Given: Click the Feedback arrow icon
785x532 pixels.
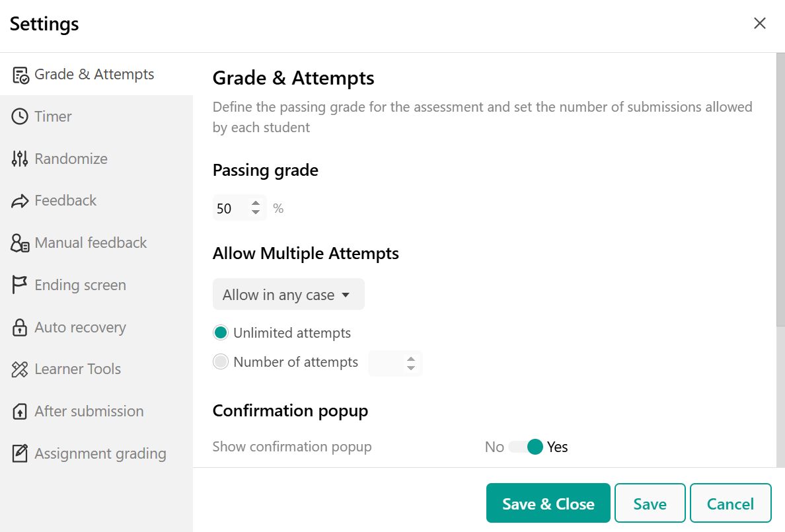Looking at the screenshot, I should click(x=20, y=201).
